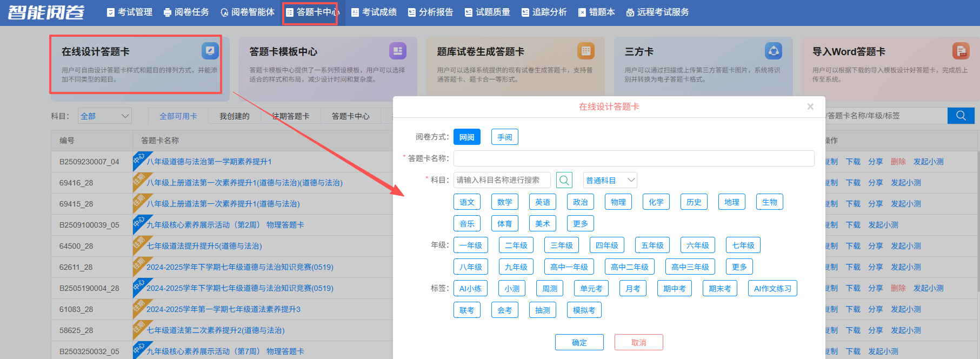
Task: Select 英语 subject
Action: [x=543, y=202]
